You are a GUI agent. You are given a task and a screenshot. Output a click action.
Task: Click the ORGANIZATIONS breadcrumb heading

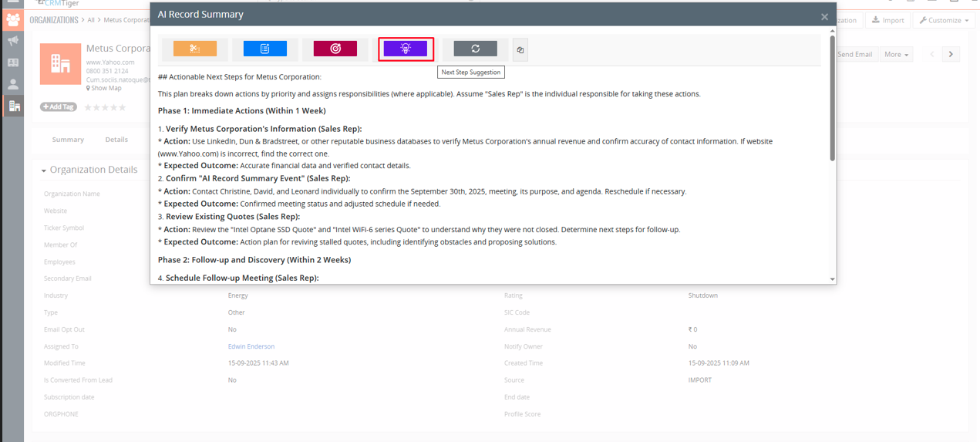[54, 20]
